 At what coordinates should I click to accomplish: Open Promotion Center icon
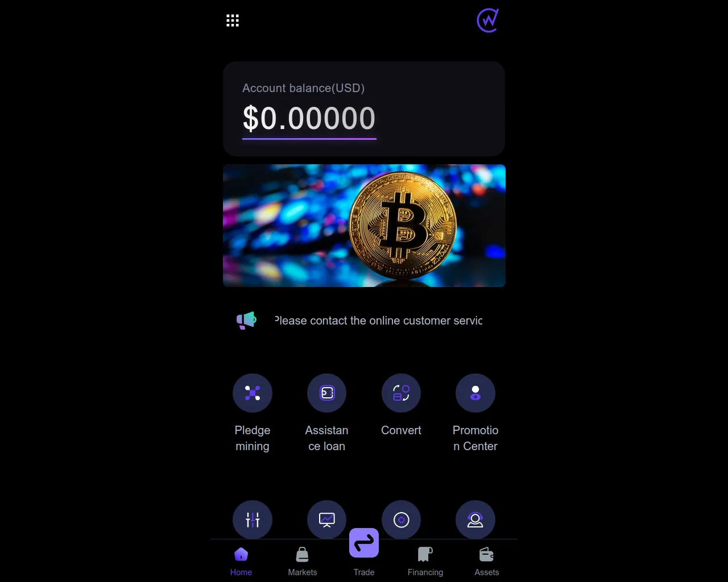point(475,393)
